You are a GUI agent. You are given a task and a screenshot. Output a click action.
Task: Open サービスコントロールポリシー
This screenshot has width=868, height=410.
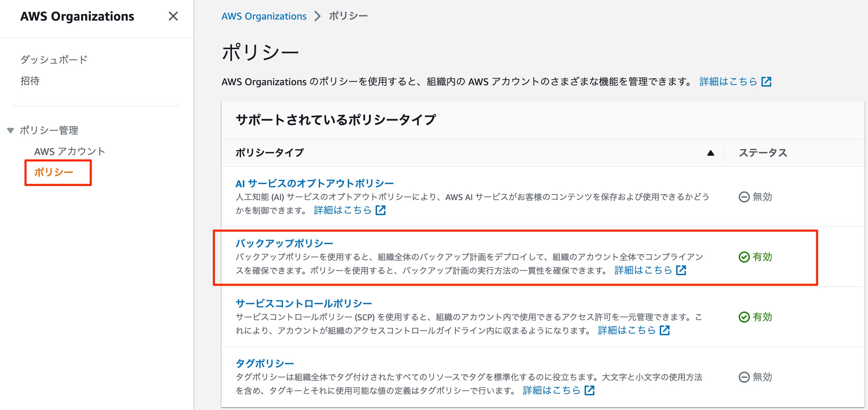coord(304,303)
